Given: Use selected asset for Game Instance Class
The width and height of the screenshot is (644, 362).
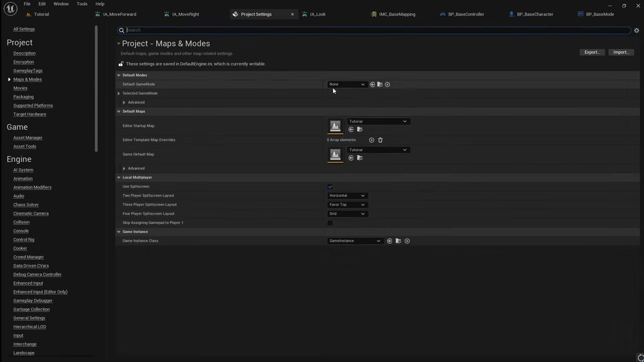Looking at the screenshot, I should point(389,241).
